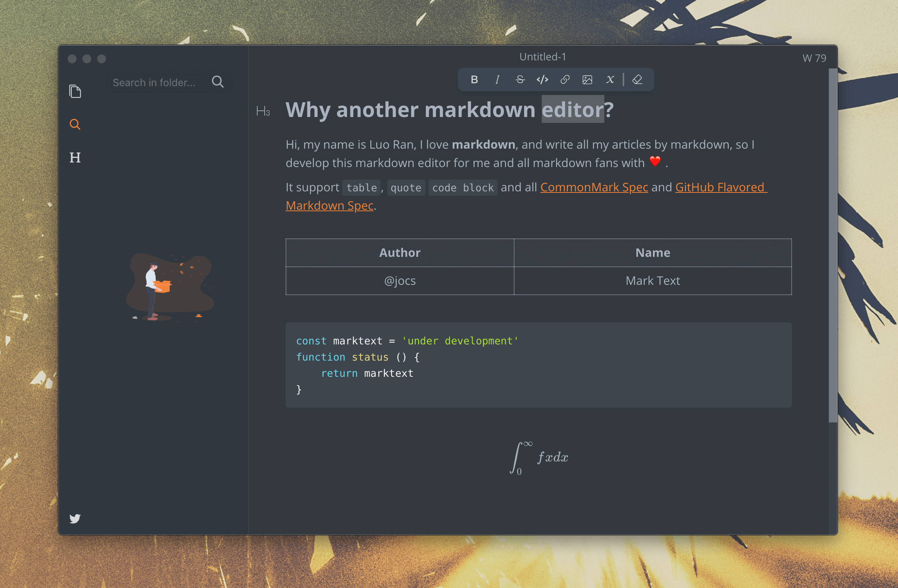
Task: Select the Italic formatting icon
Action: tap(497, 79)
